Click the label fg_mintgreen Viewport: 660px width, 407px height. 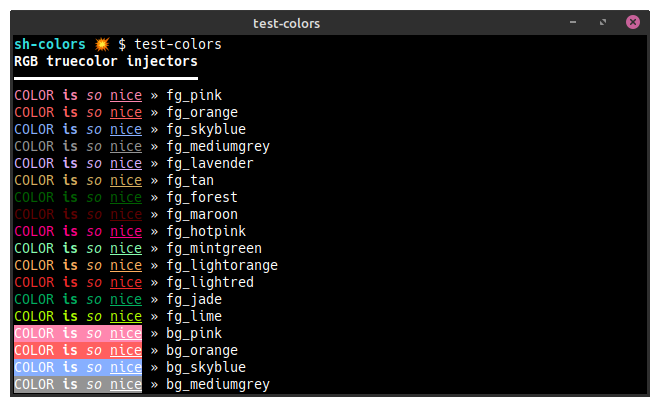click(x=214, y=248)
